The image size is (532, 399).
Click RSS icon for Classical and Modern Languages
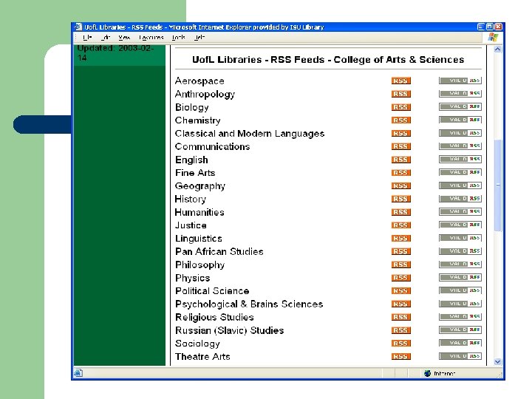(x=400, y=133)
